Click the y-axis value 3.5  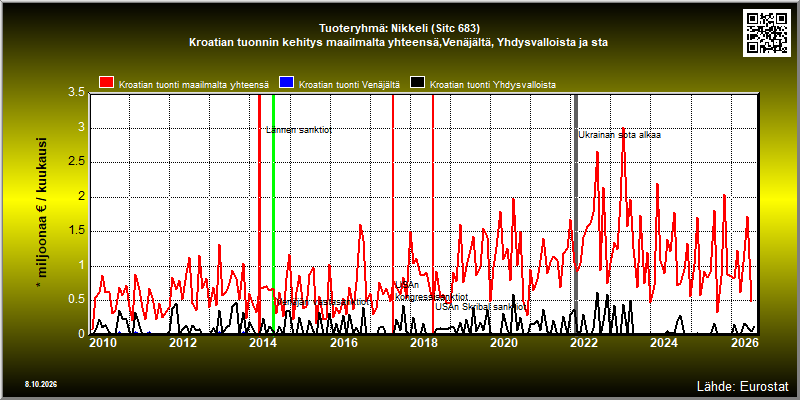(76, 93)
